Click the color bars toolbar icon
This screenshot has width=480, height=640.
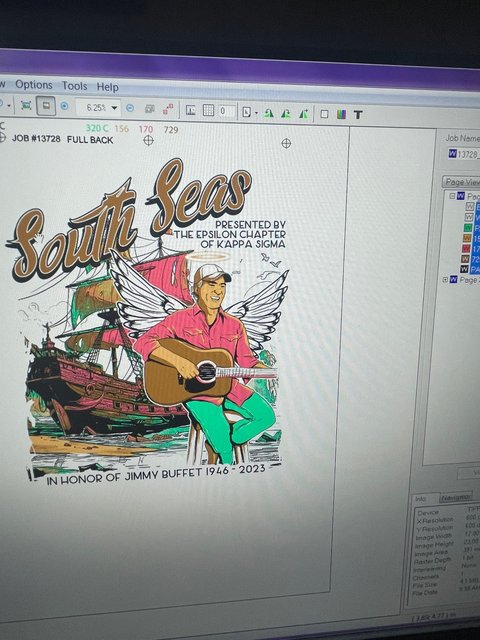point(341,114)
